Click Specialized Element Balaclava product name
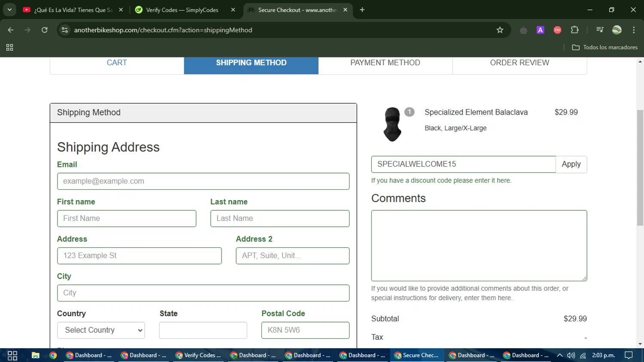The image size is (644, 362). pos(476,113)
